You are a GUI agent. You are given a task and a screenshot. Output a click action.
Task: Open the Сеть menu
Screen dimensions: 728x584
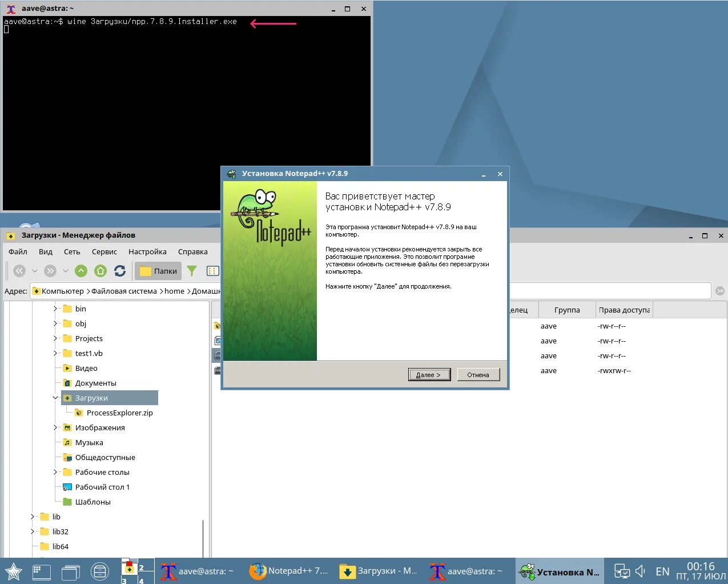tap(72, 251)
